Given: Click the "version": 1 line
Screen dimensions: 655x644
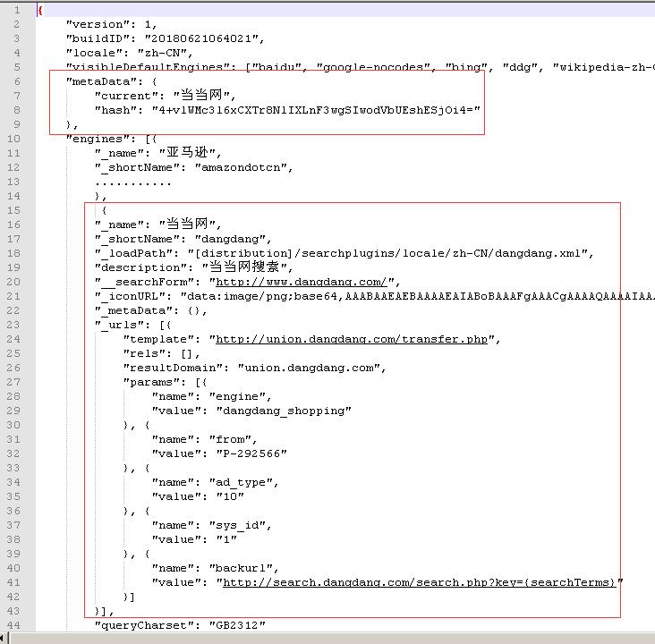Looking at the screenshot, I should pos(112,24).
